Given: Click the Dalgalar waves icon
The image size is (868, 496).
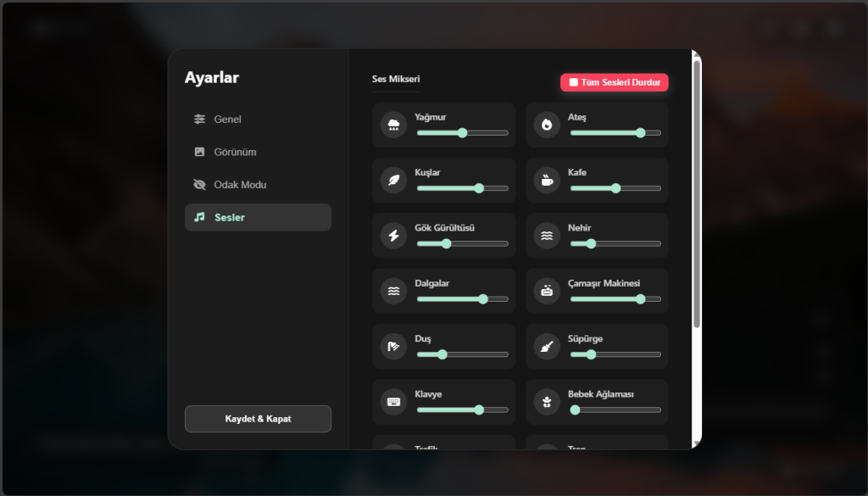Looking at the screenshot, I should (393, 291).
